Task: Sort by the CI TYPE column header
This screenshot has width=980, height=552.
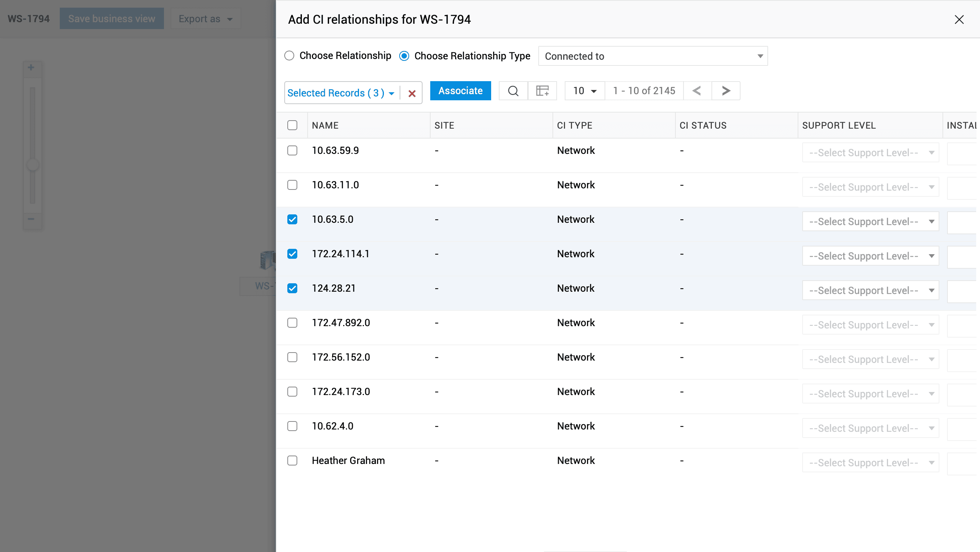Action: [x=574, y=126]
